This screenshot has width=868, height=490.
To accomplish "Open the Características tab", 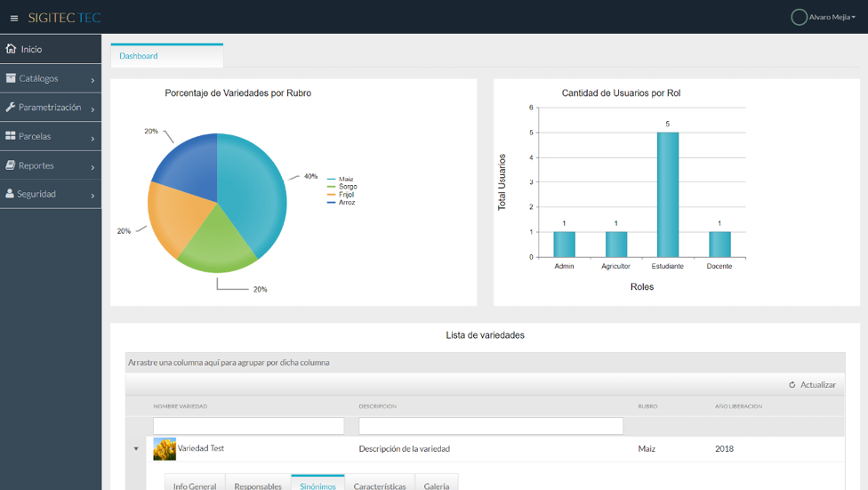I will pyautogui.click(x=380, y=486).
